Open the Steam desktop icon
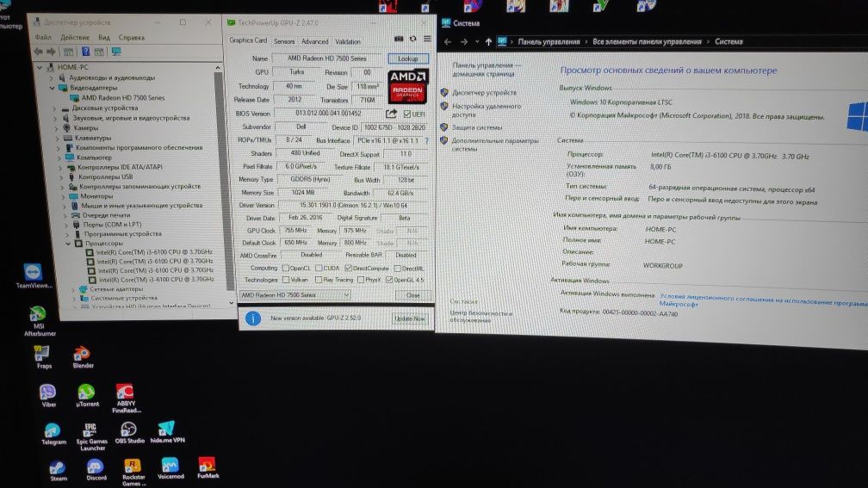This screenshot has width=868, height=488. (59, 471)
